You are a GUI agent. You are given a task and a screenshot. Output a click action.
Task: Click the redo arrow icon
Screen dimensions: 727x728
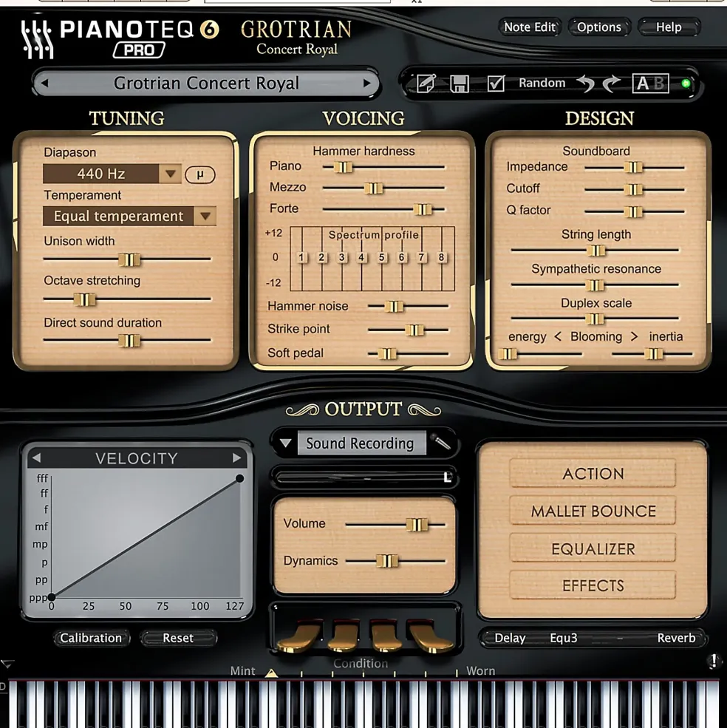(x=612, y=84)
